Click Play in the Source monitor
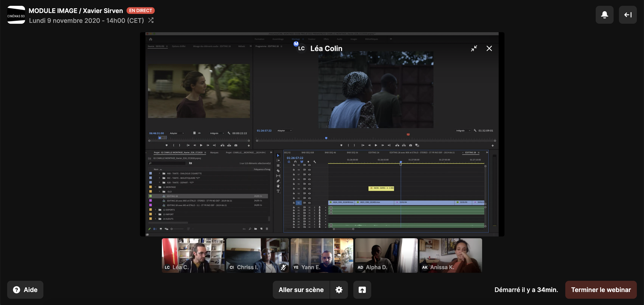Image resolution: width=644 pixels, height=305 pixels. click(x=201, y=145)
